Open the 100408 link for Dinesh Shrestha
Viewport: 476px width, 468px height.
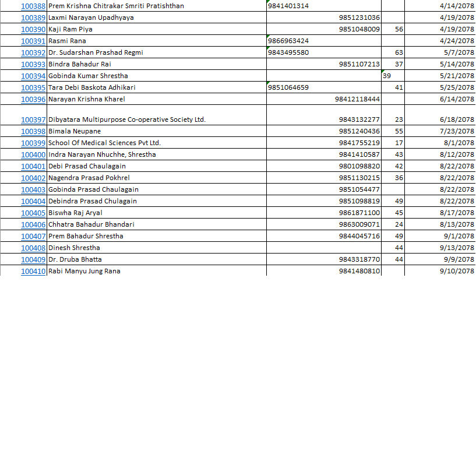[33, 248]
